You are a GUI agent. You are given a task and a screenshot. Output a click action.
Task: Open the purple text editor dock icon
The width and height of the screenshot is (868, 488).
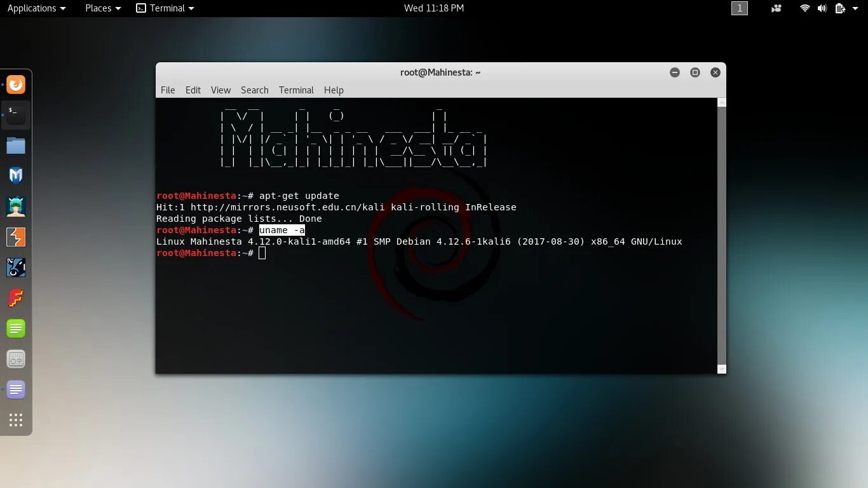(16, 390)
